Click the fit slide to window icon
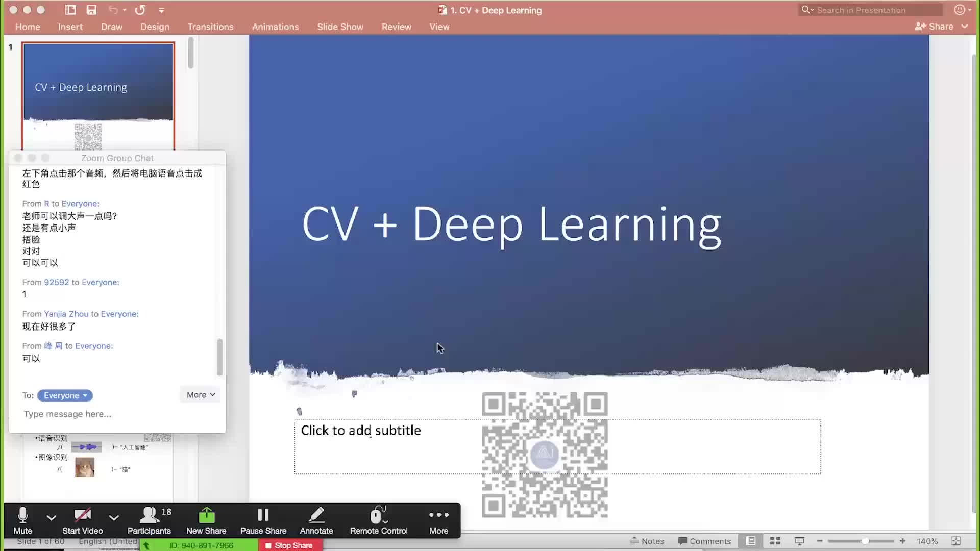 coord(956,541)
